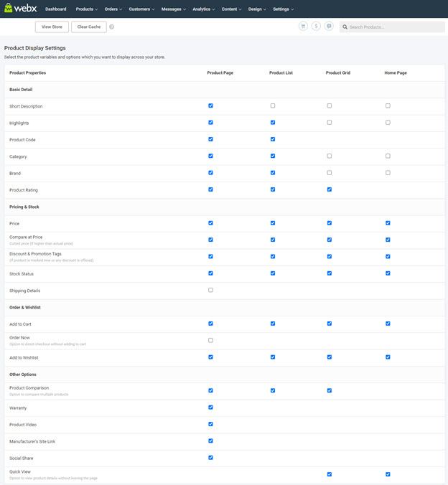
Task: Click the Pricing & Stock section heading
Action: coord(24,207)
